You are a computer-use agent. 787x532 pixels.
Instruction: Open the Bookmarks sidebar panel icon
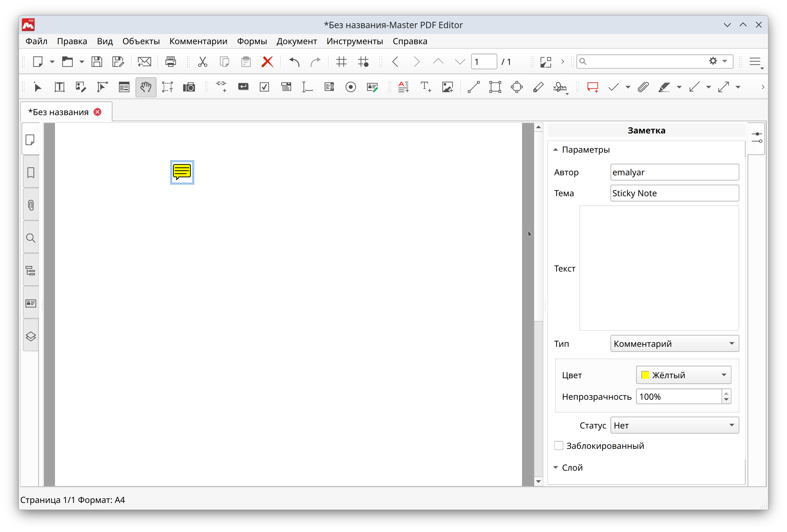click(x=31, y=173)
